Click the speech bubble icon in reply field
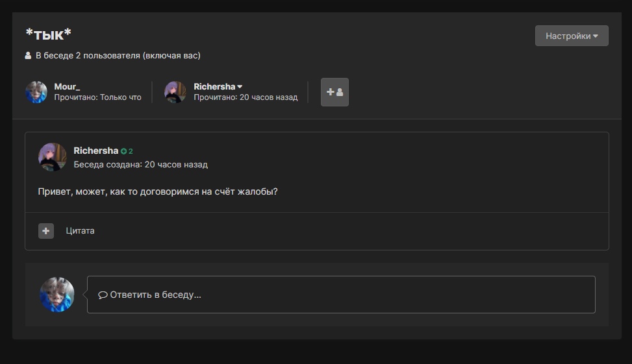Image resolution: width=632 pixels, height=364 pixels. 103,295
